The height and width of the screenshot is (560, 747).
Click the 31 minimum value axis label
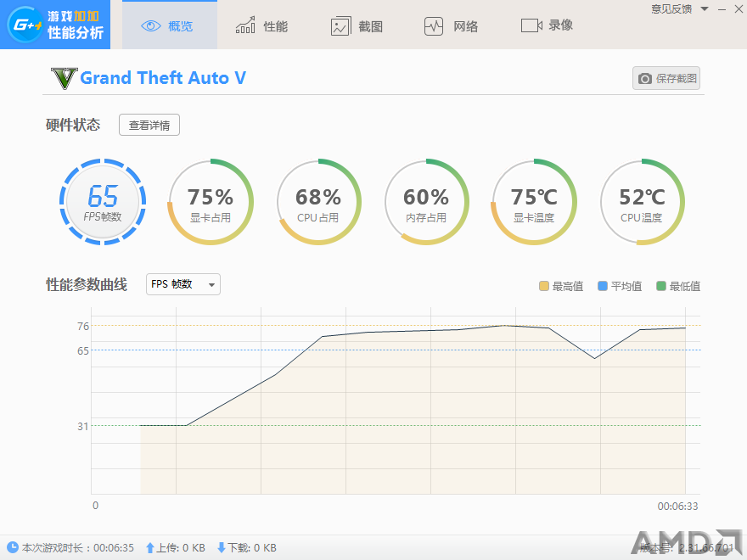coord(83,426)
